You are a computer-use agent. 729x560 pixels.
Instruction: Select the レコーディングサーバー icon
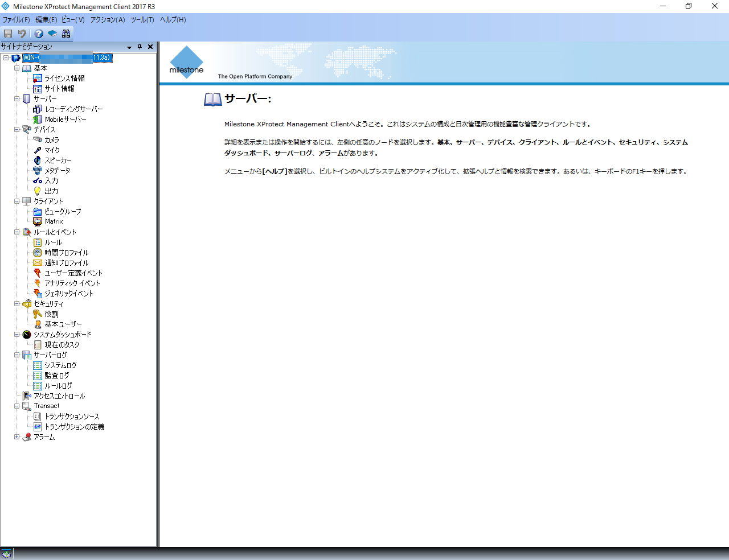(x=38, y=109)
